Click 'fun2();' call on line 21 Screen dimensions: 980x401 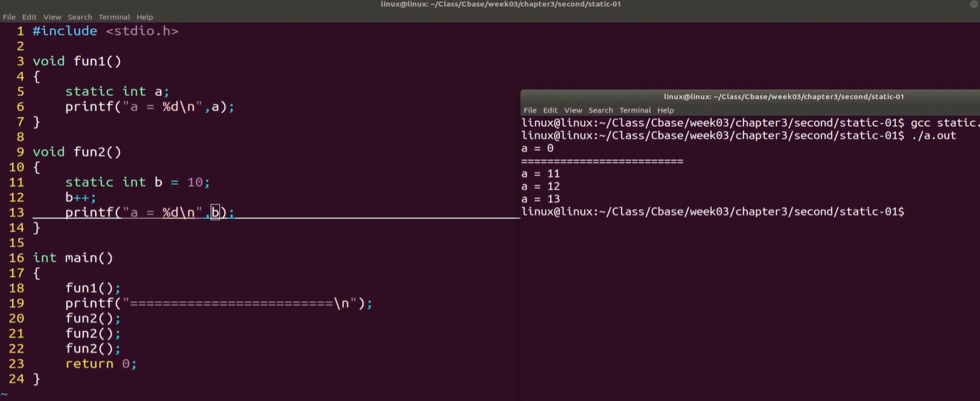tap(93, 334)
